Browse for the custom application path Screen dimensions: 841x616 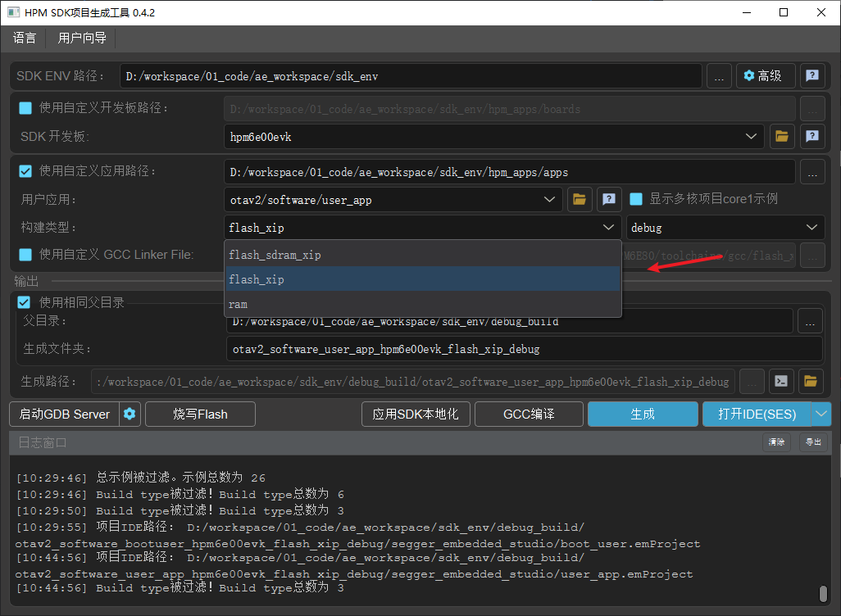point(812,173)
